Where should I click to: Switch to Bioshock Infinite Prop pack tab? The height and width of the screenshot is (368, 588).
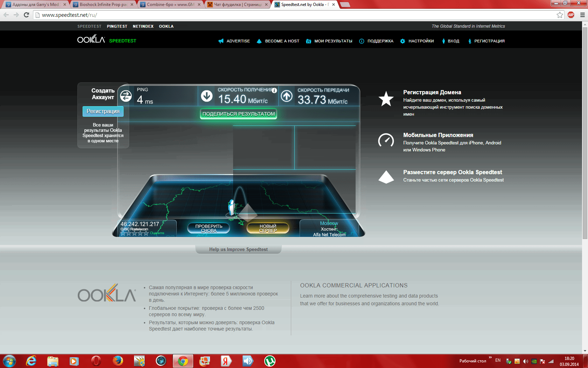coord(103,5)
